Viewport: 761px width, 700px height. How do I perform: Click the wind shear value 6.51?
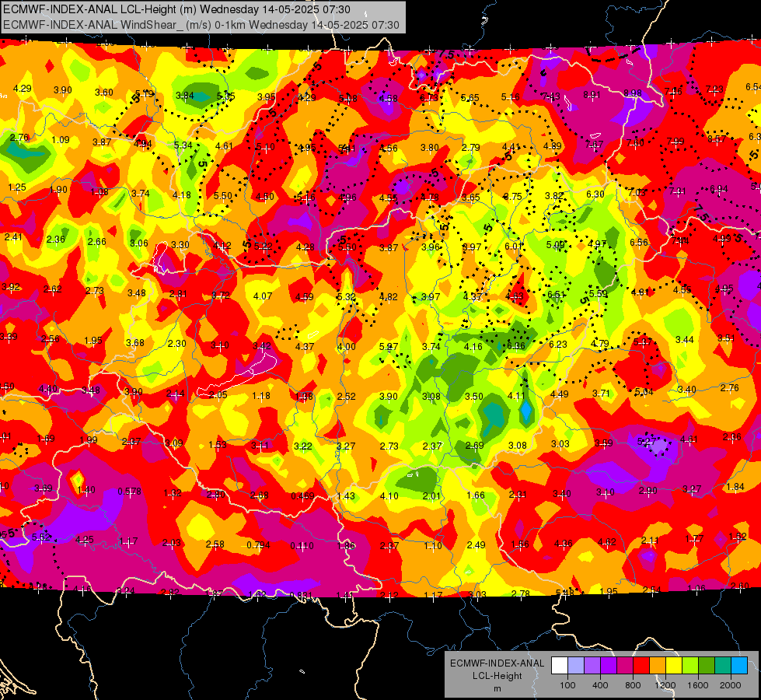pyautogui.click(x=557, y=294)
